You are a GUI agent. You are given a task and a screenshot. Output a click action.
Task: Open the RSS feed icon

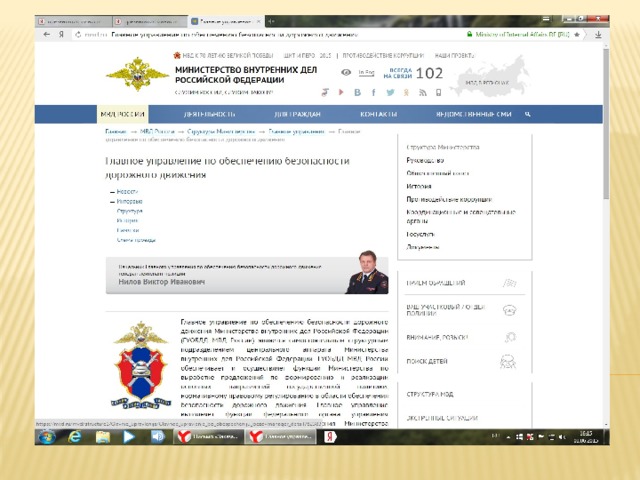click(422, 93)
